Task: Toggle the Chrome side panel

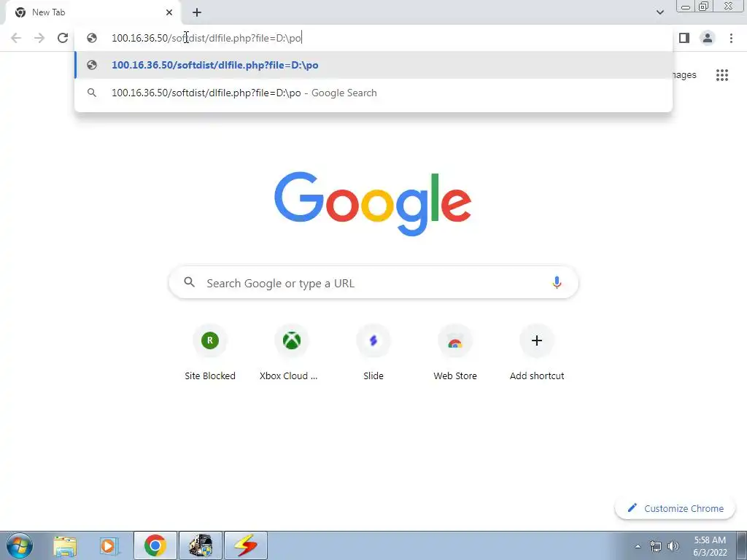Action: coord(684,38)
